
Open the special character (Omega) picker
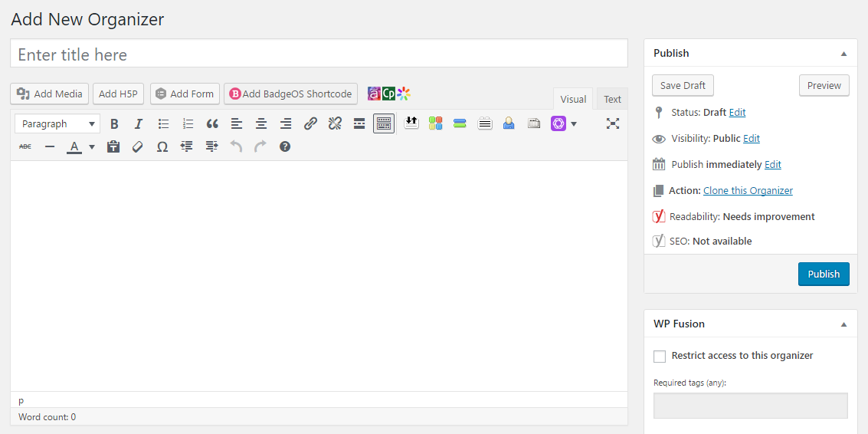(162, 146)
